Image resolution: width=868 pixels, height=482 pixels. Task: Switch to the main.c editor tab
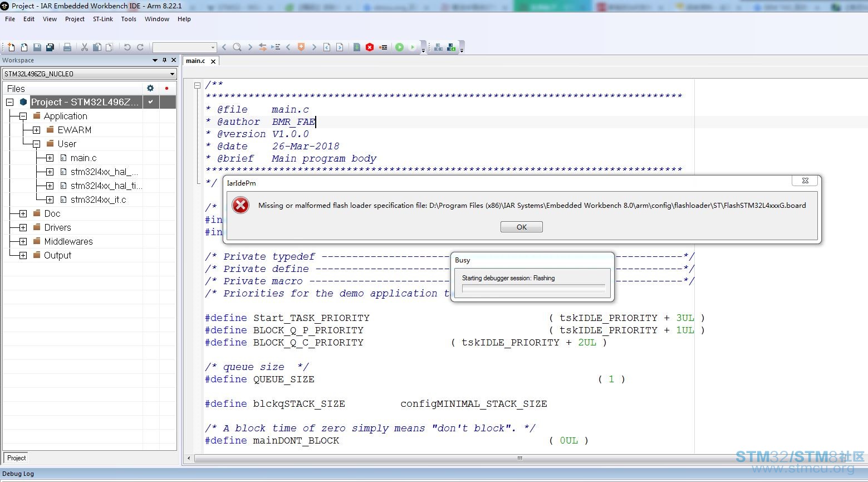point(195,61)
